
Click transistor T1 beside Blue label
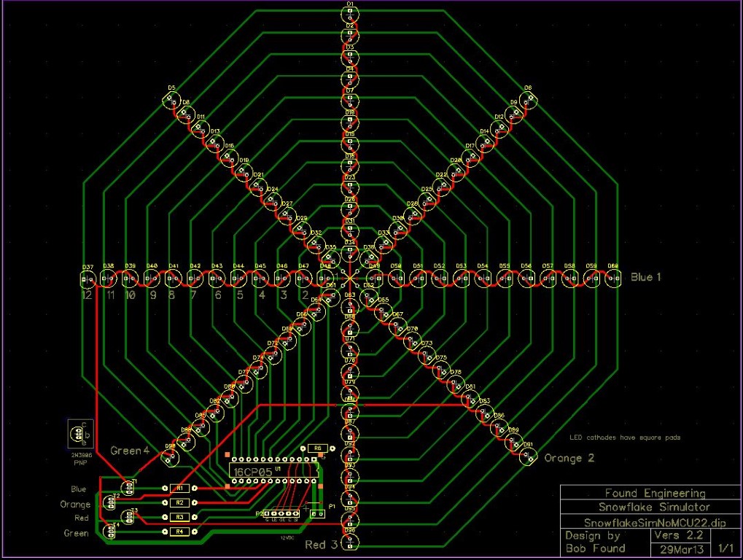click(x=129, y=486)
